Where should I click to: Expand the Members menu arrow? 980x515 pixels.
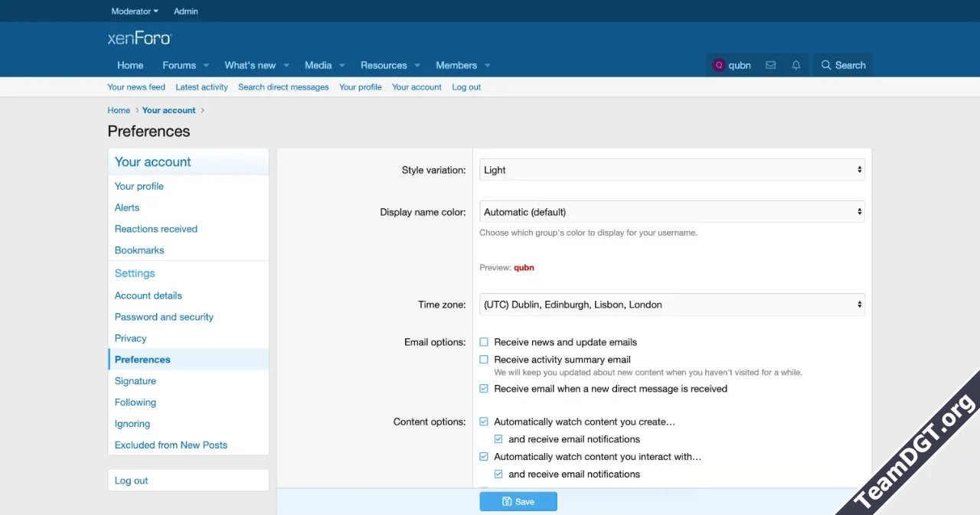(x=488, y=66)
